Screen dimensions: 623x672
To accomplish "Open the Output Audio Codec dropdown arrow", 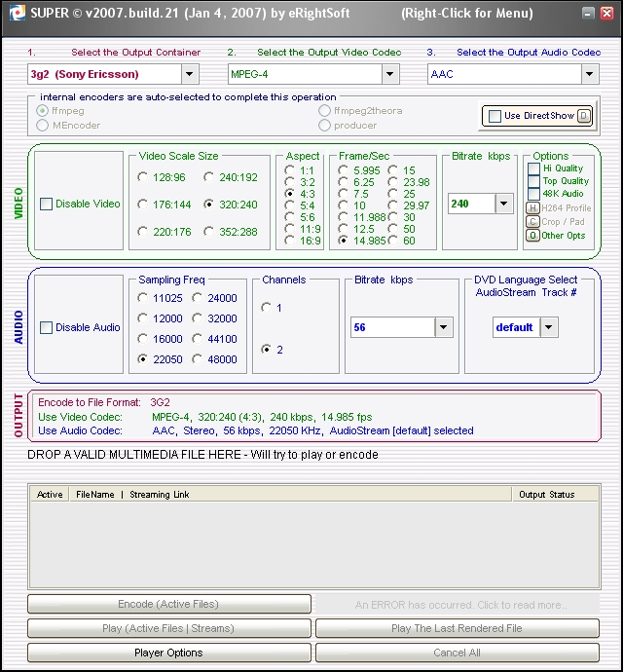I will 590,74.
